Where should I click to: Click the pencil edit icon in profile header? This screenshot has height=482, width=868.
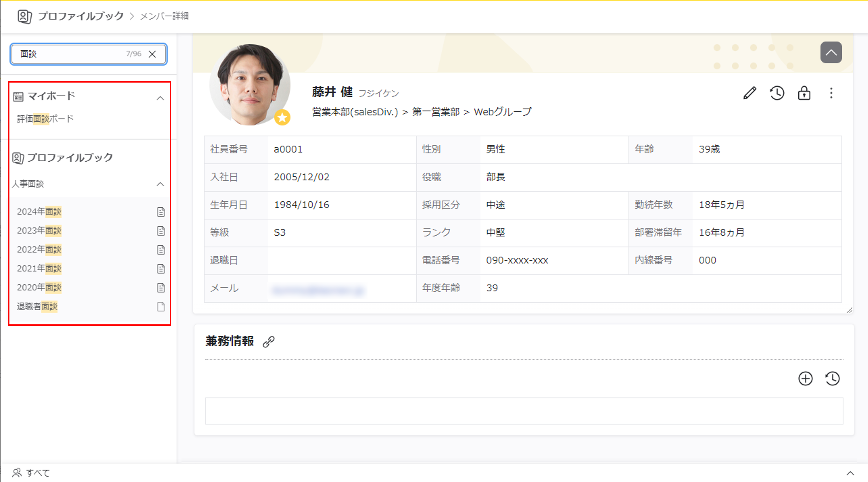[750, 93]
